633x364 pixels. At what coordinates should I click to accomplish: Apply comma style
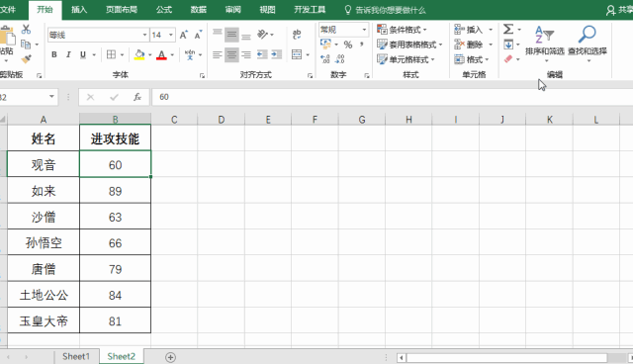pos(362,44)
